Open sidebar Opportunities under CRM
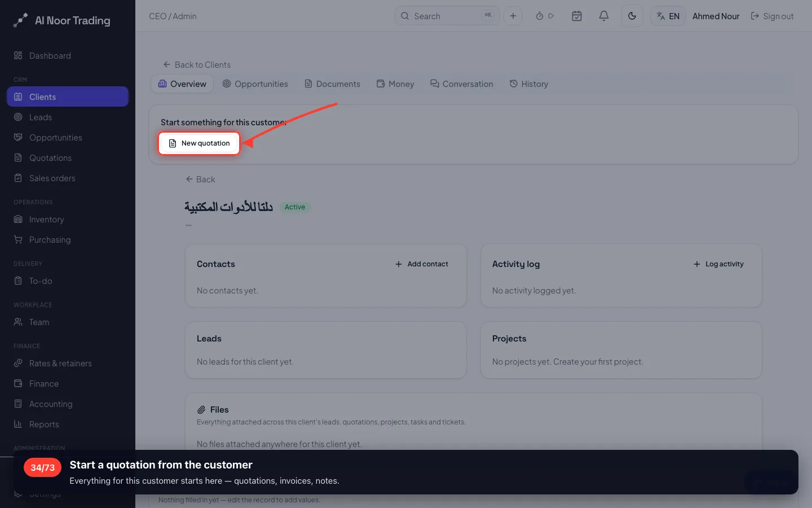812x508 pixels. (68, 137)
